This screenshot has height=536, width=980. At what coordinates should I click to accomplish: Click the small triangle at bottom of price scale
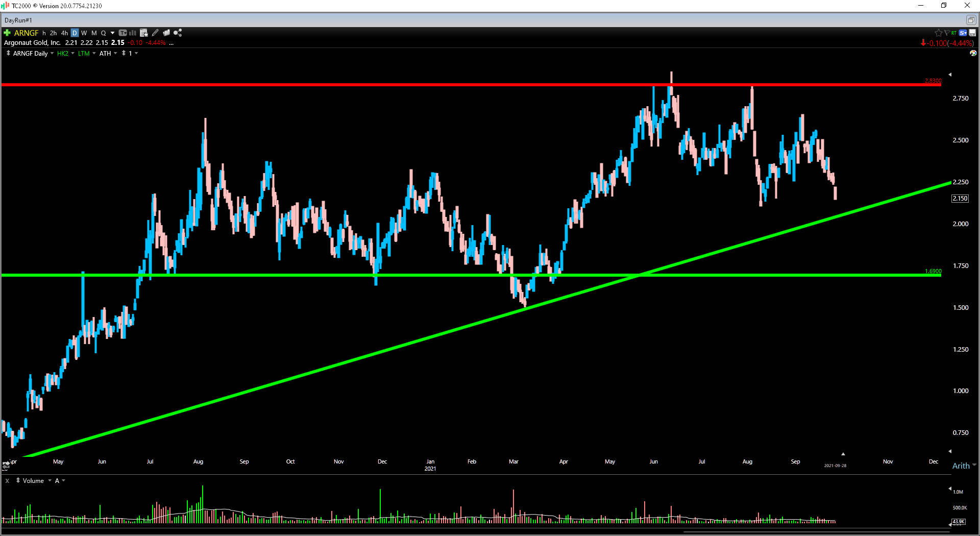tap(950, 451)
